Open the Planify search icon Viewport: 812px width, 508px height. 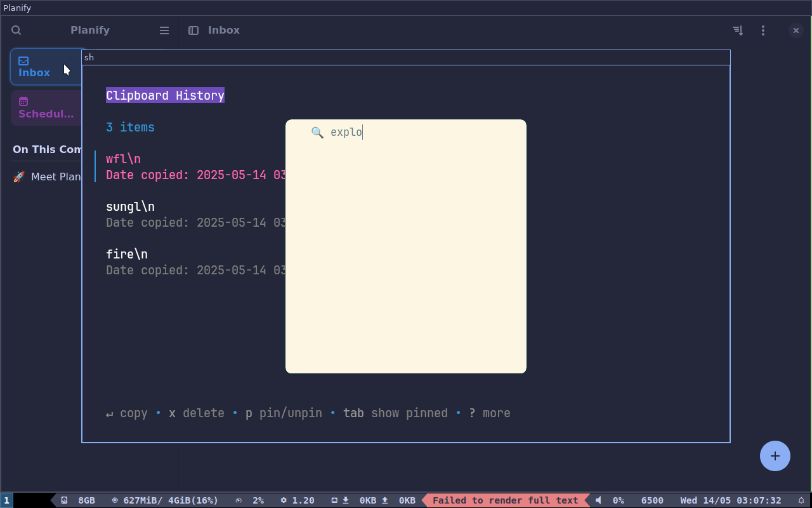16,30
